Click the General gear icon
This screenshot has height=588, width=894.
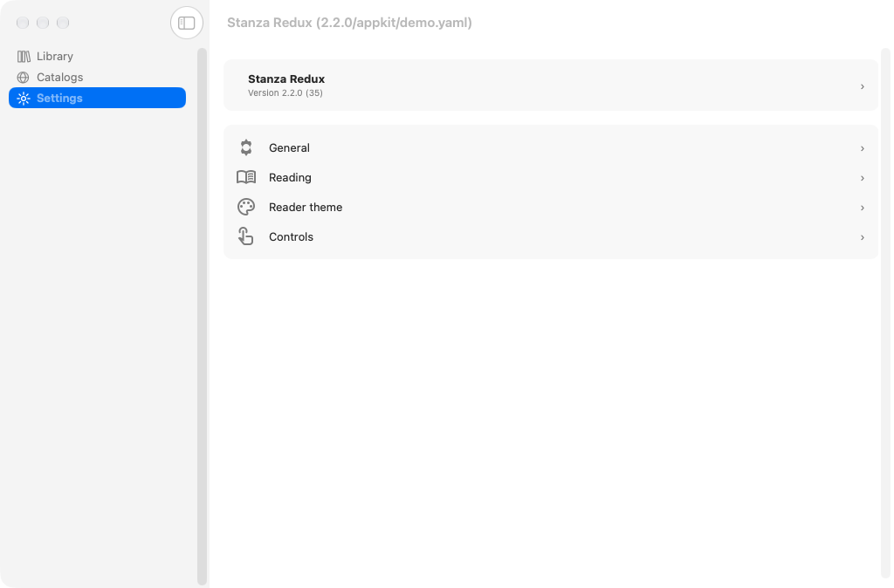(245, 147)
